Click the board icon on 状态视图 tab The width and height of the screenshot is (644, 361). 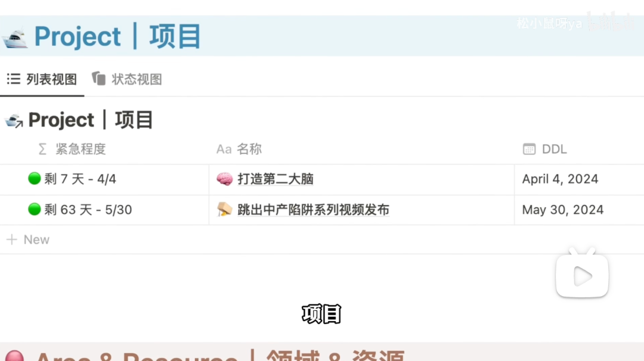tap(98, 79)
